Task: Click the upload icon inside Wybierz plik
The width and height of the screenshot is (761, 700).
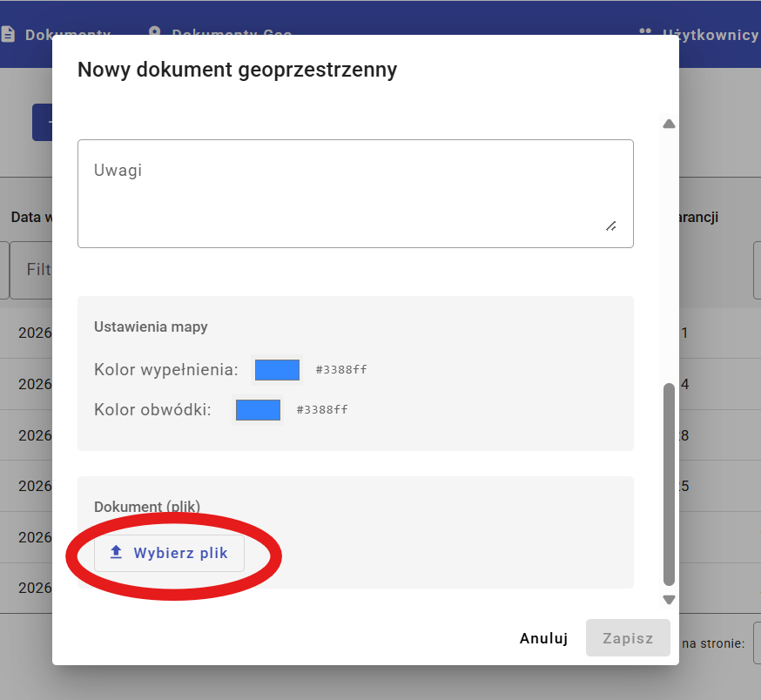Action: point(116,552)
